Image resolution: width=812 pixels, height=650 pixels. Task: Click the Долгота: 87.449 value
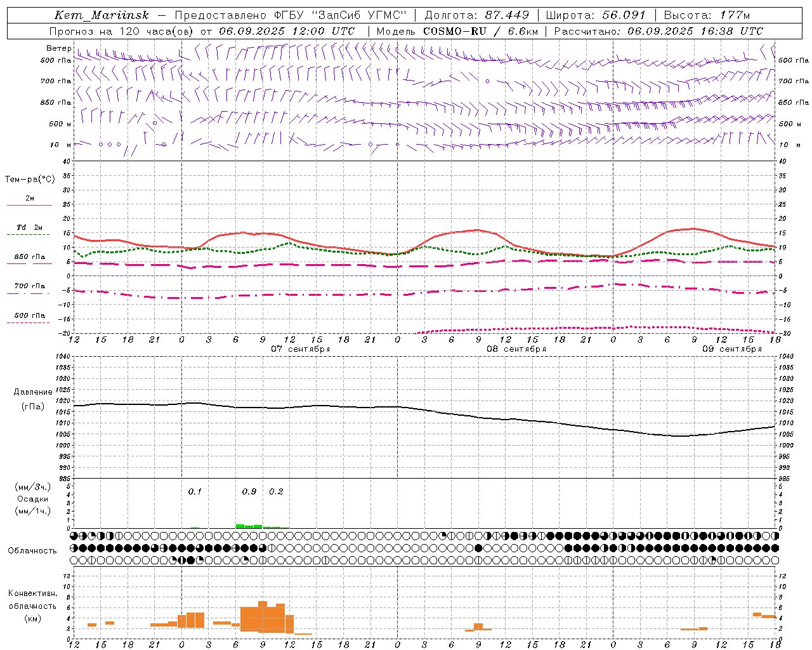click(476, 15)
